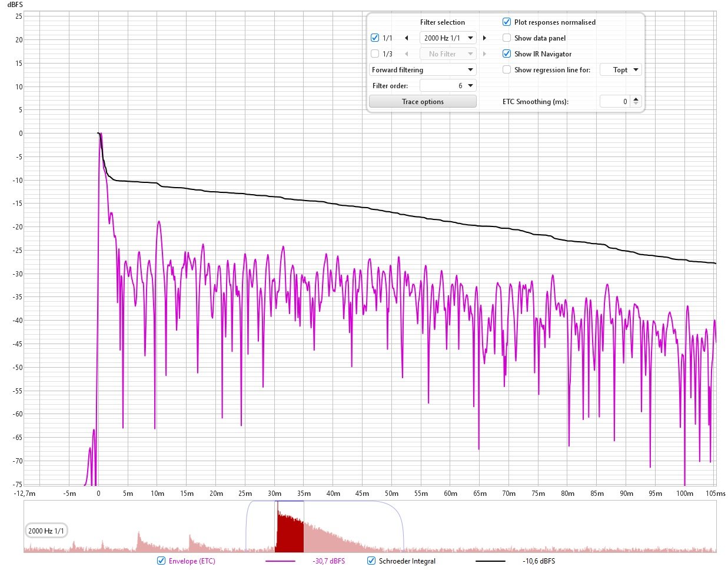728x570 pixels.
Task: Uncheck Plot responses normalised
Action: tap(507, 22)
